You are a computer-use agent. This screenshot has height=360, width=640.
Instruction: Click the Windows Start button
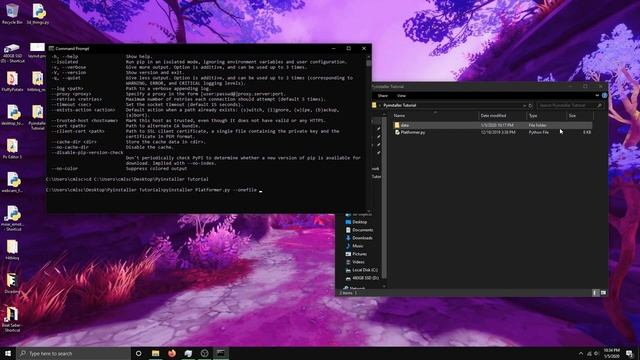(x=8, y=353)
